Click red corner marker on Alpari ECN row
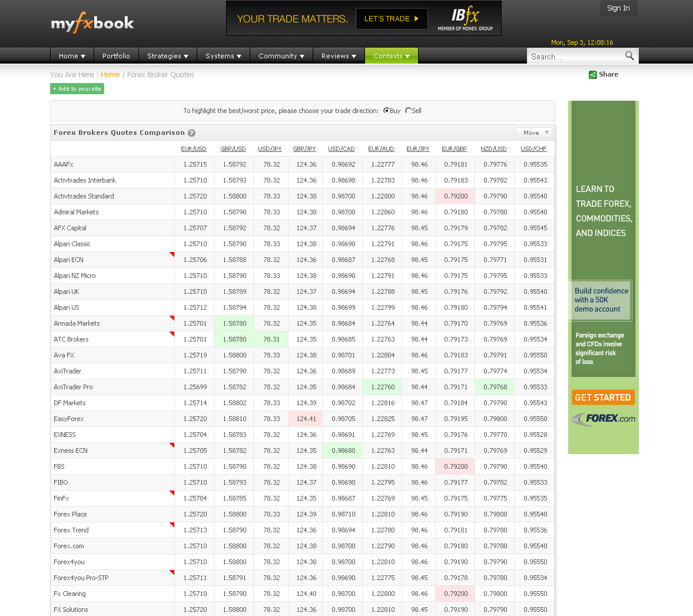 click(172, 254)
